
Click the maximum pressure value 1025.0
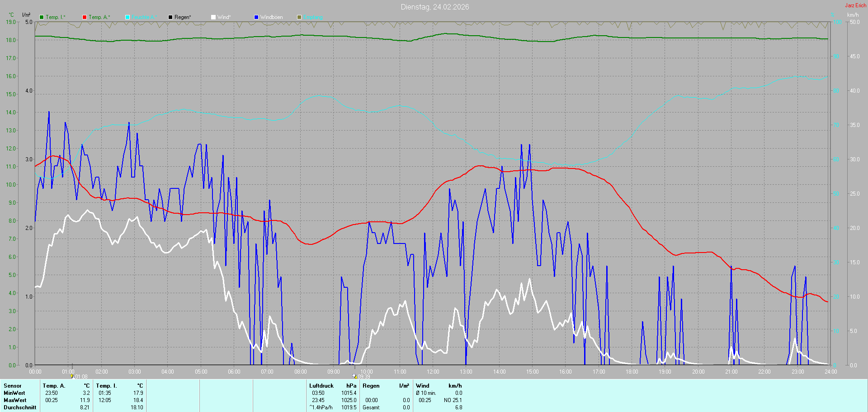tap(349, 400)
